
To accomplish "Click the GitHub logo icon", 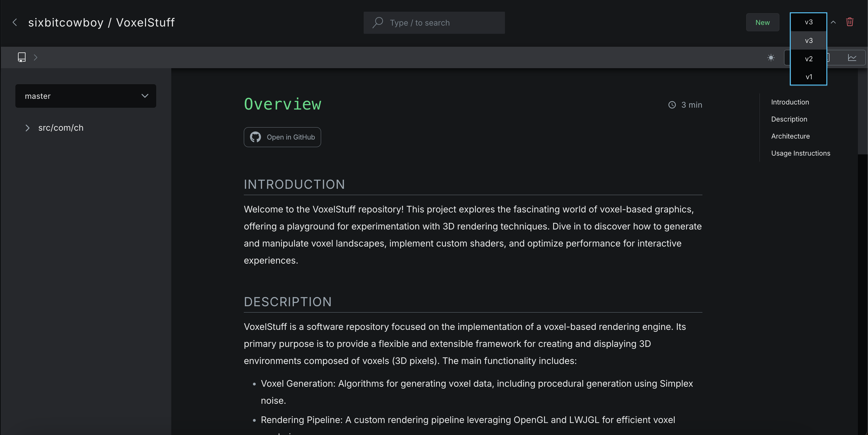I will (x=255, y=137).
